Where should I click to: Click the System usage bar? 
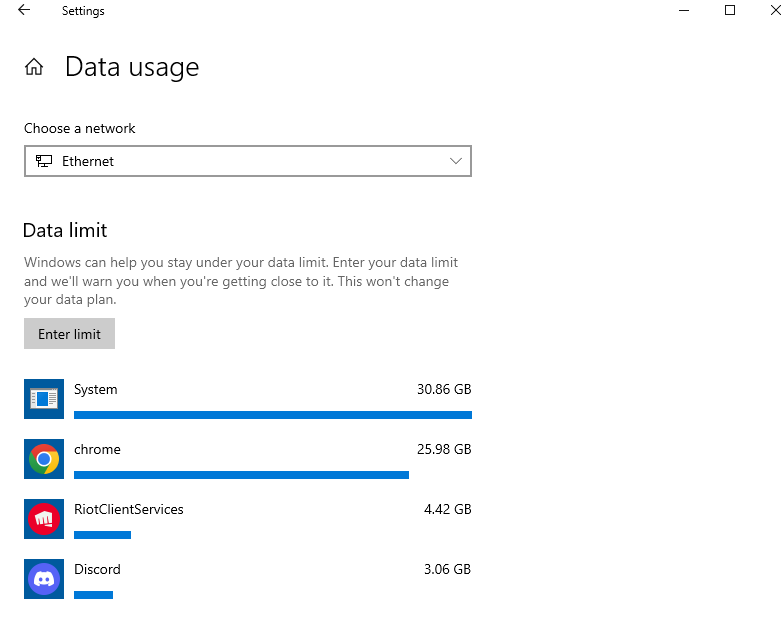[272, 414]
